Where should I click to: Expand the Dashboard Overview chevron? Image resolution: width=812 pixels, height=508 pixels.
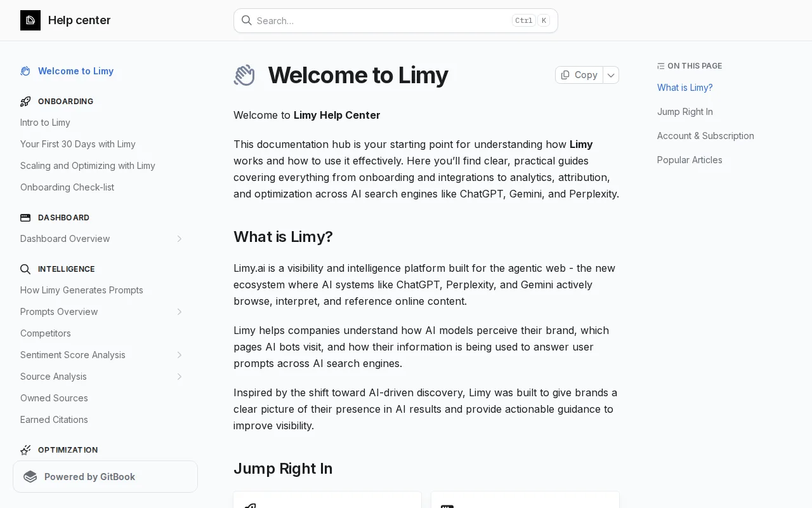tap(180, 239)
